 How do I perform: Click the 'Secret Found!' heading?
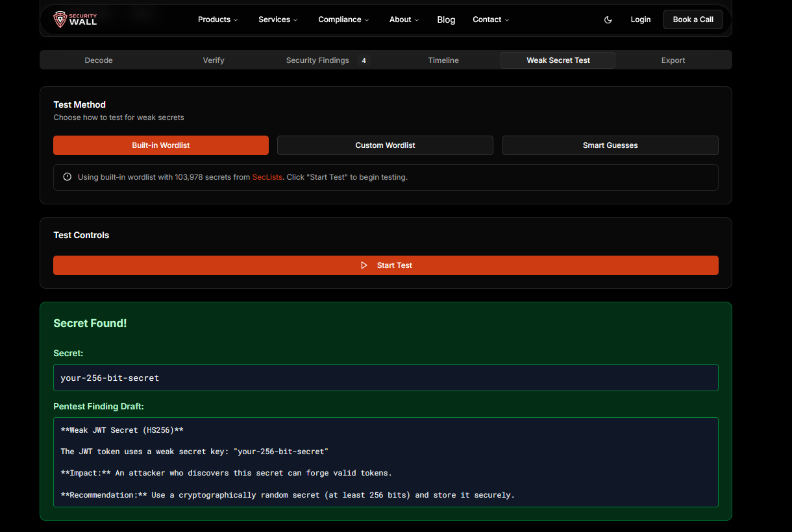pyautogui.click(x=90, y=323)
